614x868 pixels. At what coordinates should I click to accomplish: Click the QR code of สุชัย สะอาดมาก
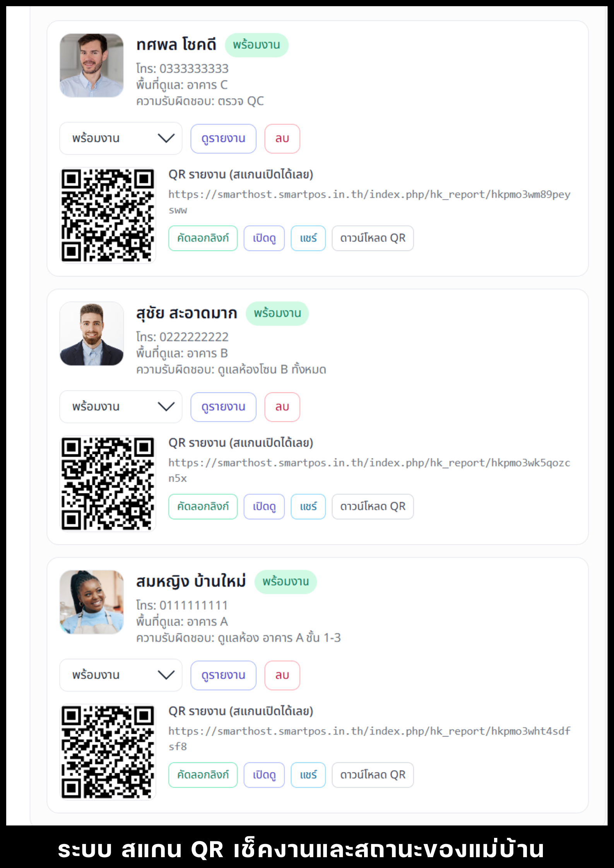point(108,483)
